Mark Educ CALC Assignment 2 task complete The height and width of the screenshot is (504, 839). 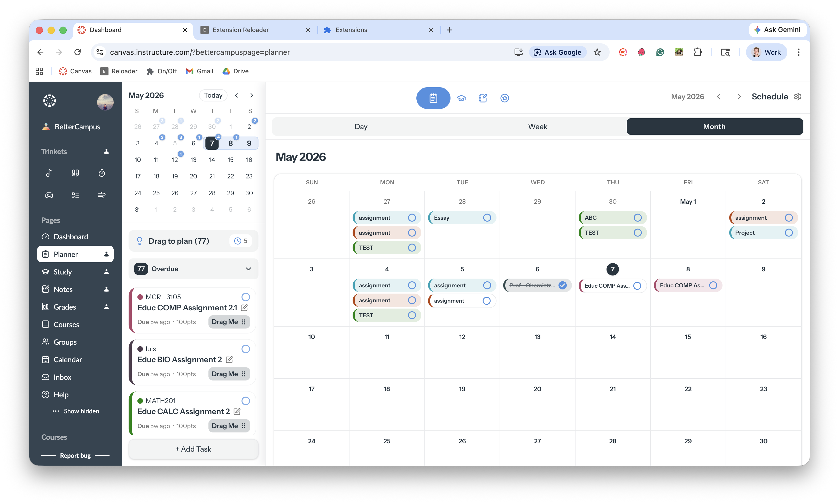click(246, 401)
